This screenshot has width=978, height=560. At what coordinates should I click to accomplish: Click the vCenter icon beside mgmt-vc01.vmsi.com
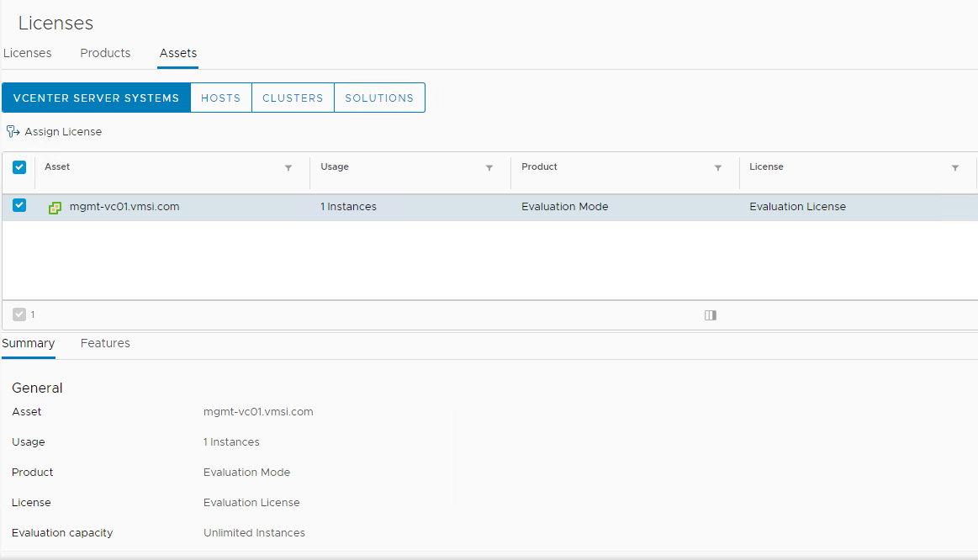click(56, 207)
